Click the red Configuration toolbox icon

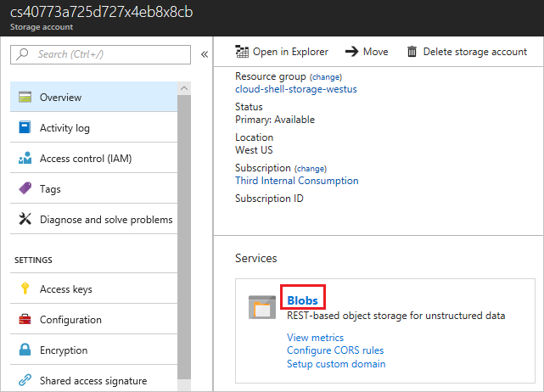click(25, 320)
